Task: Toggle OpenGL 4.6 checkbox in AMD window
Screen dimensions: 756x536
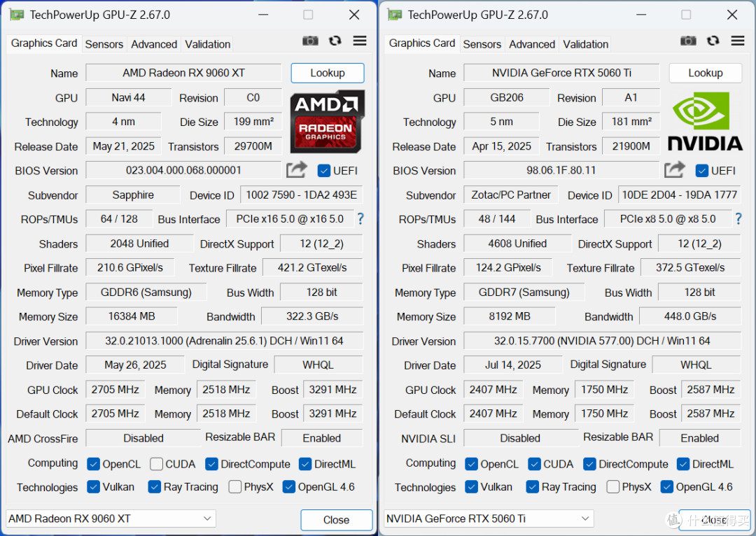Action: click(288, 487)
